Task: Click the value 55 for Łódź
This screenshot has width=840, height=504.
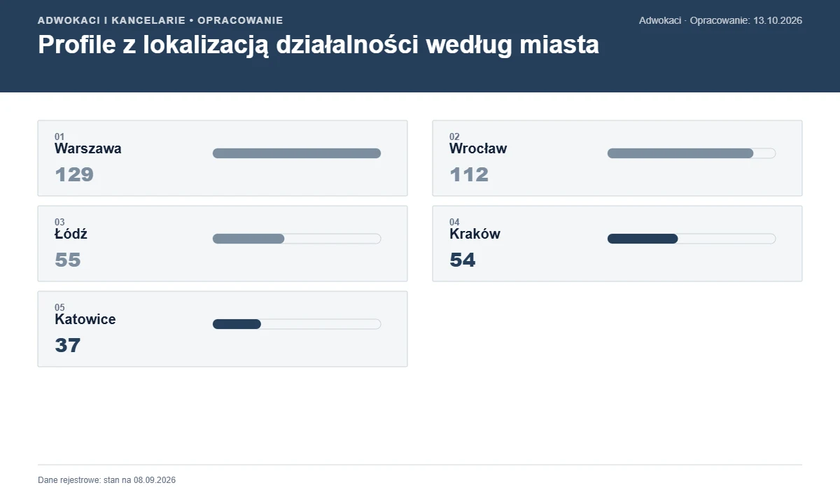Action: (x=68, y=260)
